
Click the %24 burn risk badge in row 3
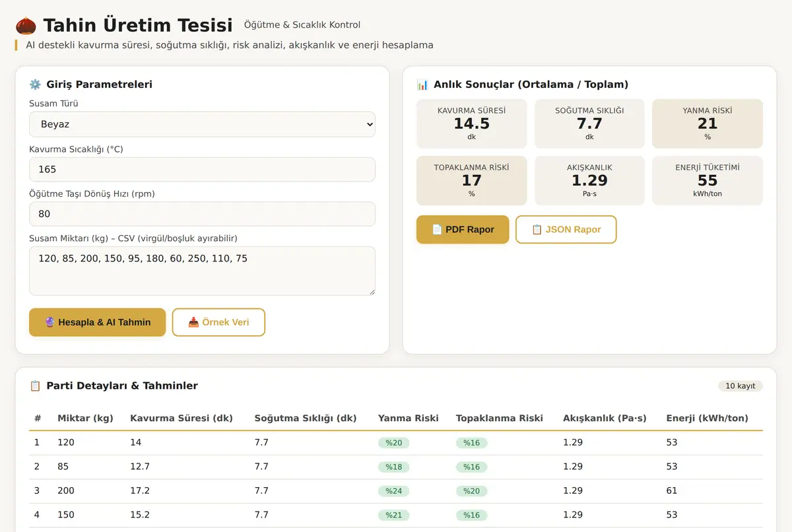(x=394, y=491)
